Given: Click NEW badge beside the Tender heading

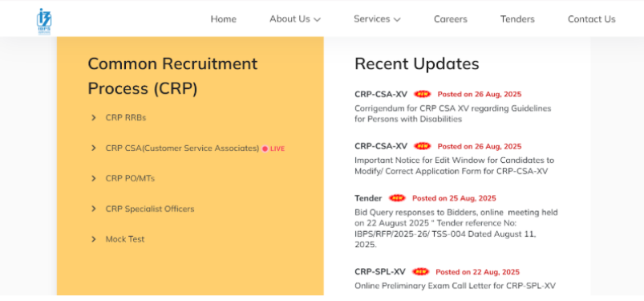Looking at the screenshot, I should 397,198.
